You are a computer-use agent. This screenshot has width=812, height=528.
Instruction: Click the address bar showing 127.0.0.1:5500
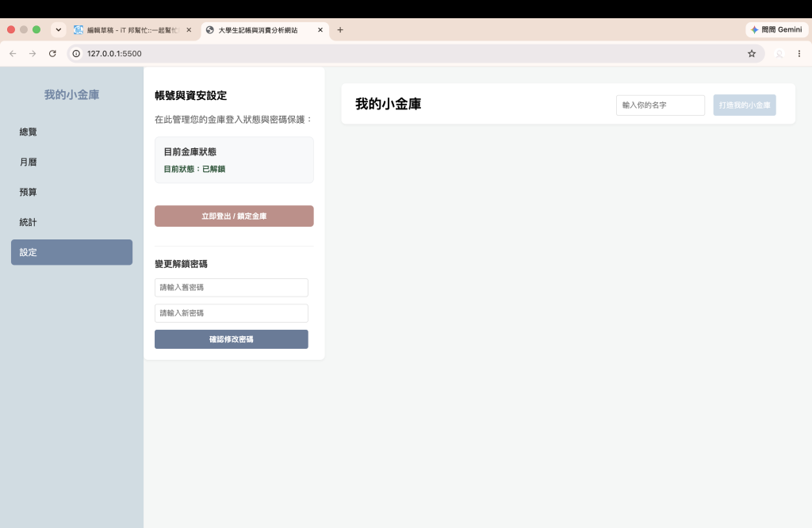click(x=414, y=53)
